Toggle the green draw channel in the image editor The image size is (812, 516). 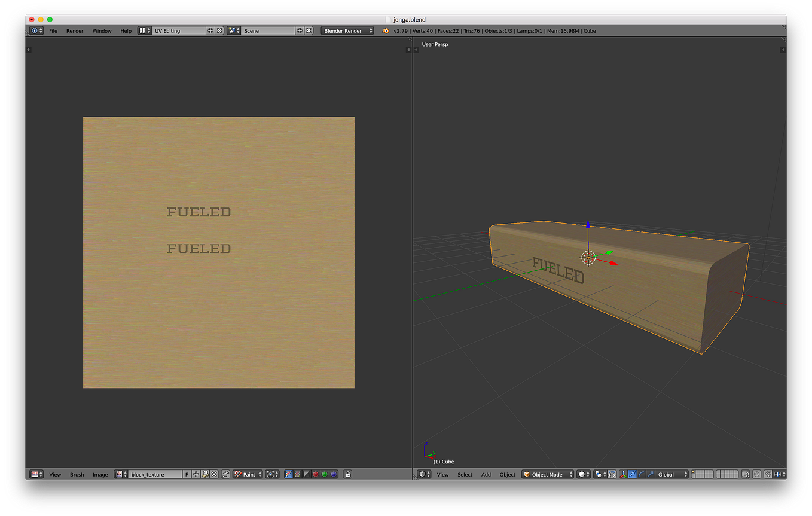coord(323,474)
